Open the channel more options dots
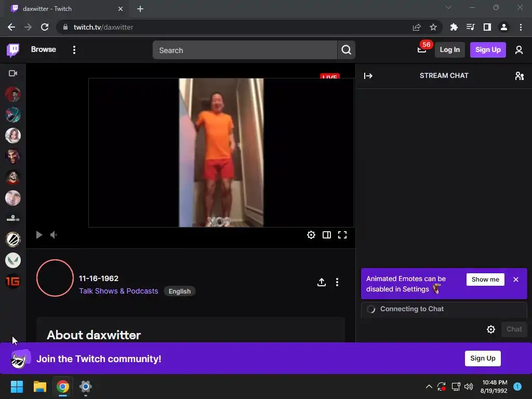532x399 pixels. coord(337,282)
